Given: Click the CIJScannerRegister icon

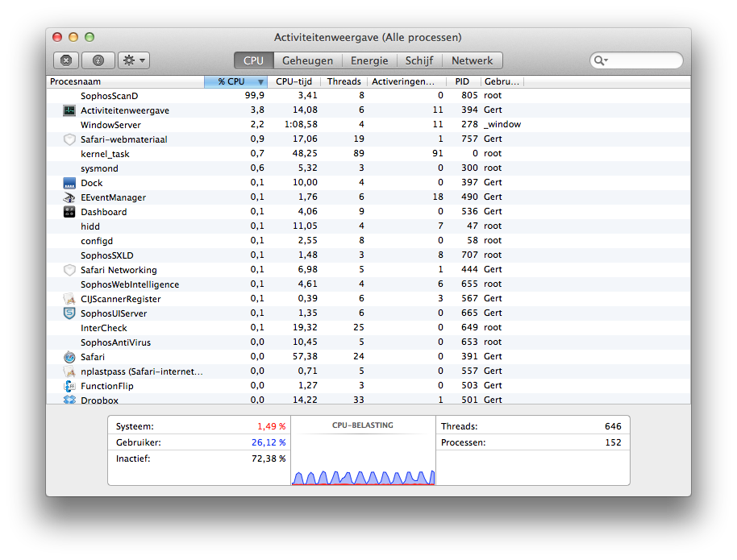Looking at the screenshot, I should (x=69, y=299).
